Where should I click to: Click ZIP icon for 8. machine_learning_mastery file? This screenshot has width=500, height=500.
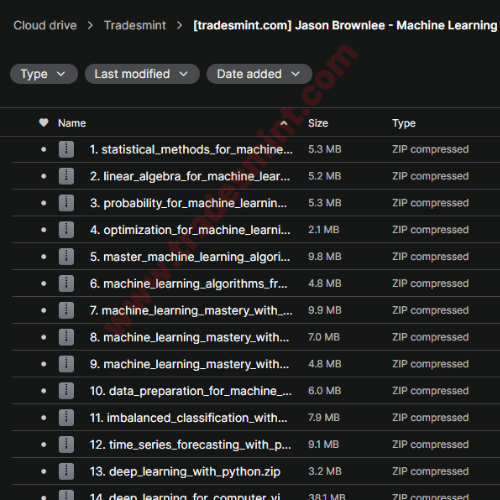(x=66, y=337)
